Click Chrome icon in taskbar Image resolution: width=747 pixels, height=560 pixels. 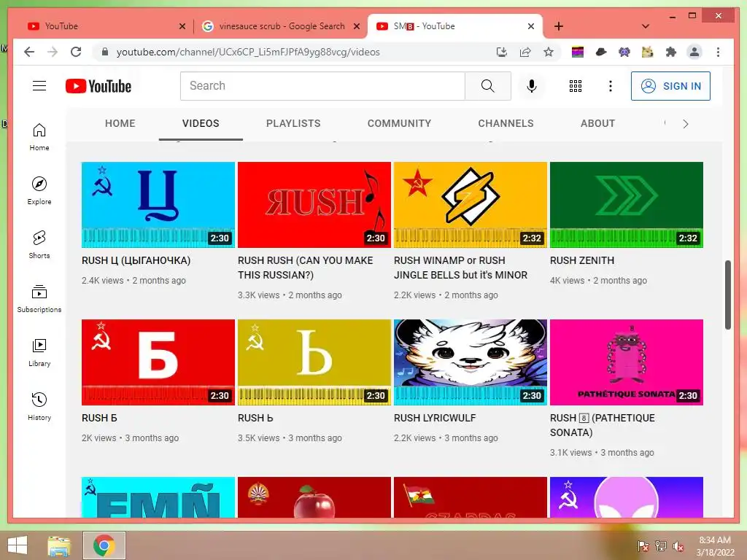104,545
